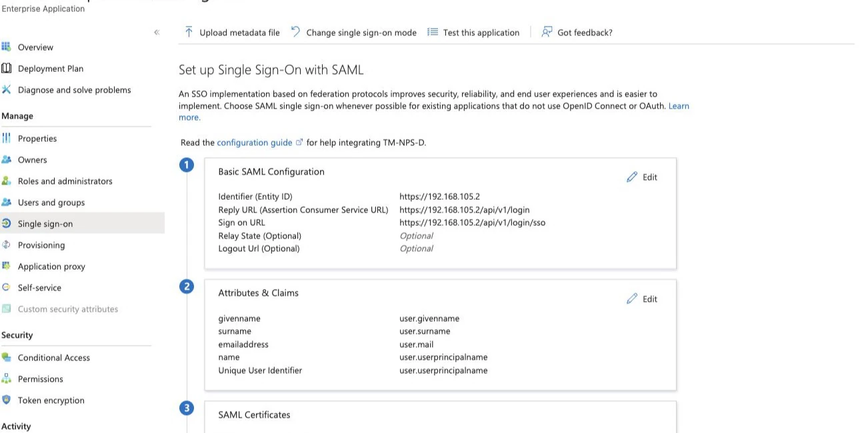The width and height of the screenshot is (868, 433).
Task: Click the Sign on URL value ending /login/sso
Action: (x=473, y=222)
